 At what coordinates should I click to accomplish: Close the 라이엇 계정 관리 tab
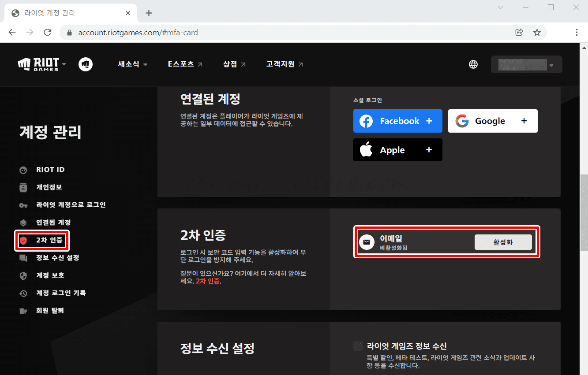point(128,13)
